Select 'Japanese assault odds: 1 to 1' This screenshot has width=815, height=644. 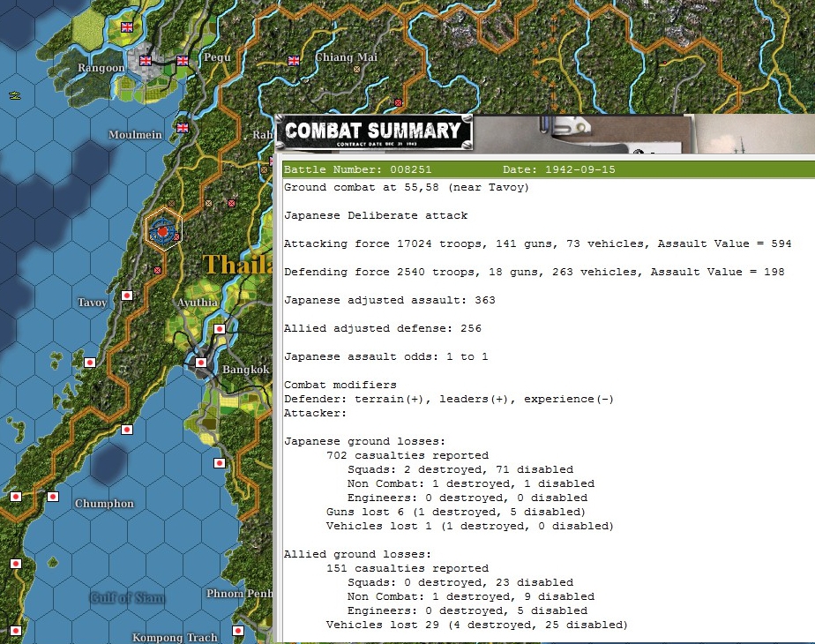click(x=385, y=356)
